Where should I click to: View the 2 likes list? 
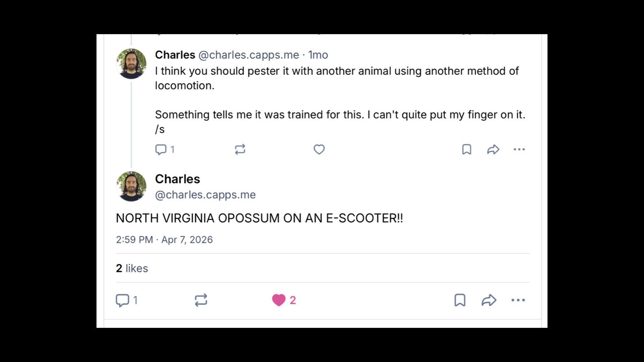click(x=132, y=268)
